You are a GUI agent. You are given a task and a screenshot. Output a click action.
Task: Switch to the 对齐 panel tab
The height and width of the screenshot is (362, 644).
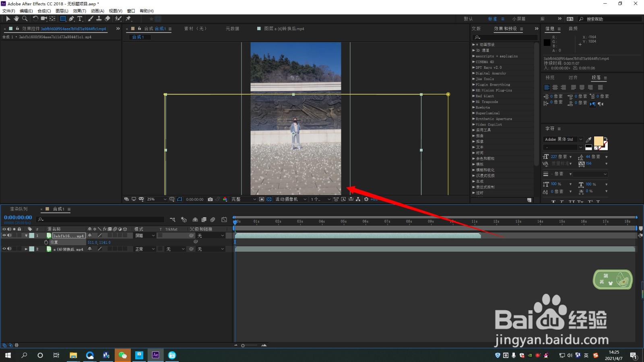pos(573,78)
